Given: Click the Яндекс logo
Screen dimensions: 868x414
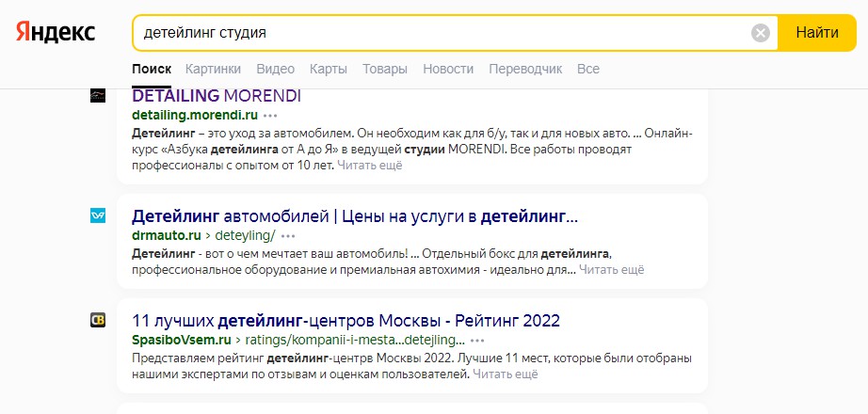Looking at the screenshot, I should [x=56, y=32].
